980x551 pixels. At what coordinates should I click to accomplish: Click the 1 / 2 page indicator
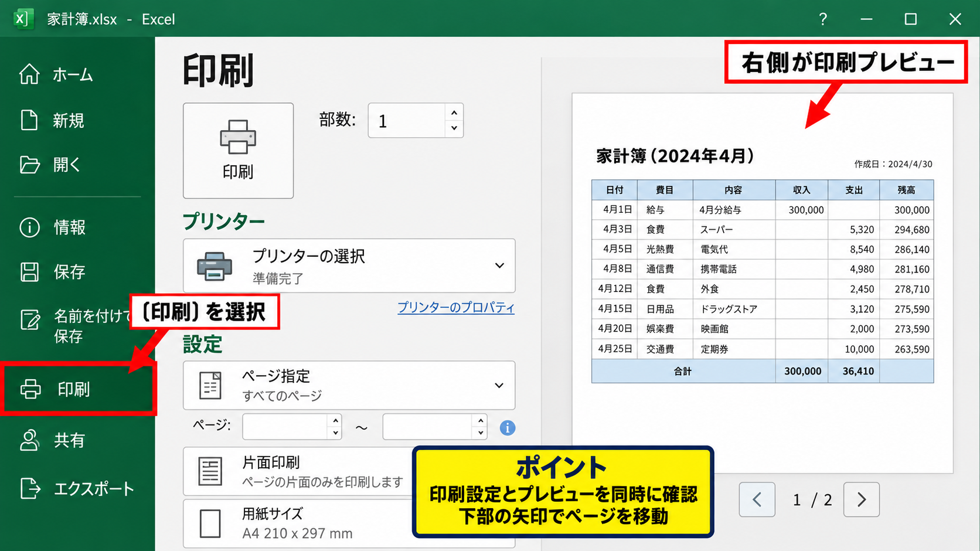pyautogui.click(x=812, y=500)
